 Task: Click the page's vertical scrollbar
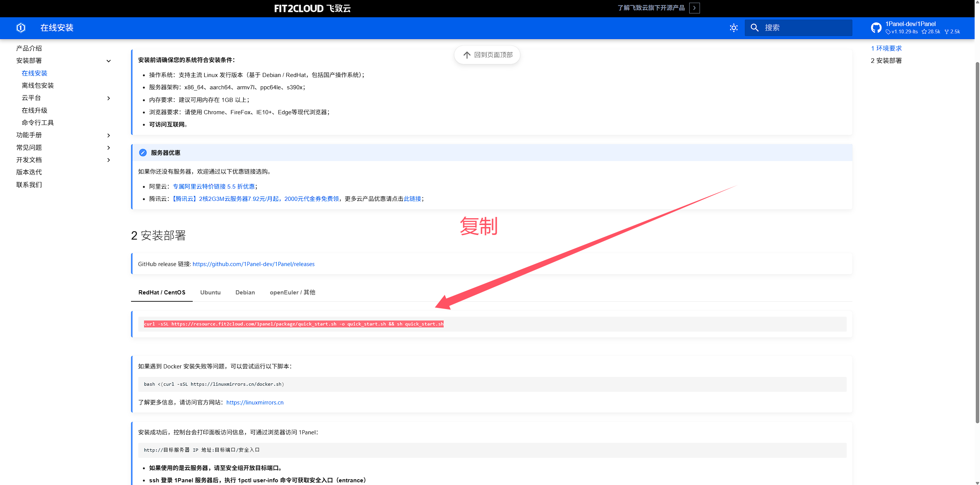977,242
